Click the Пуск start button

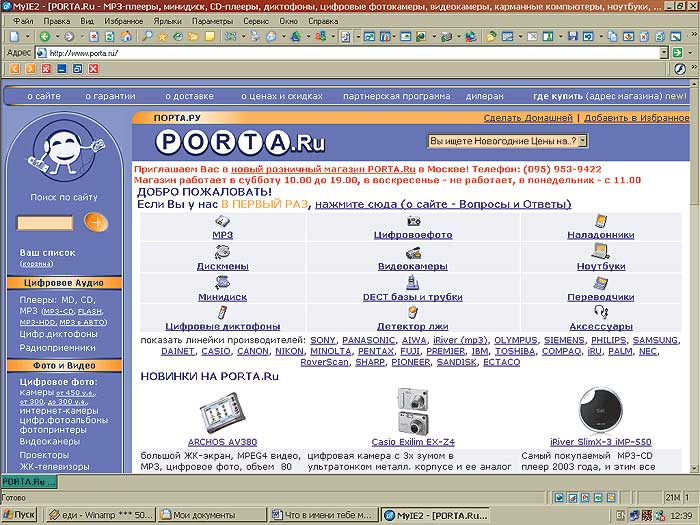point(19,515)
